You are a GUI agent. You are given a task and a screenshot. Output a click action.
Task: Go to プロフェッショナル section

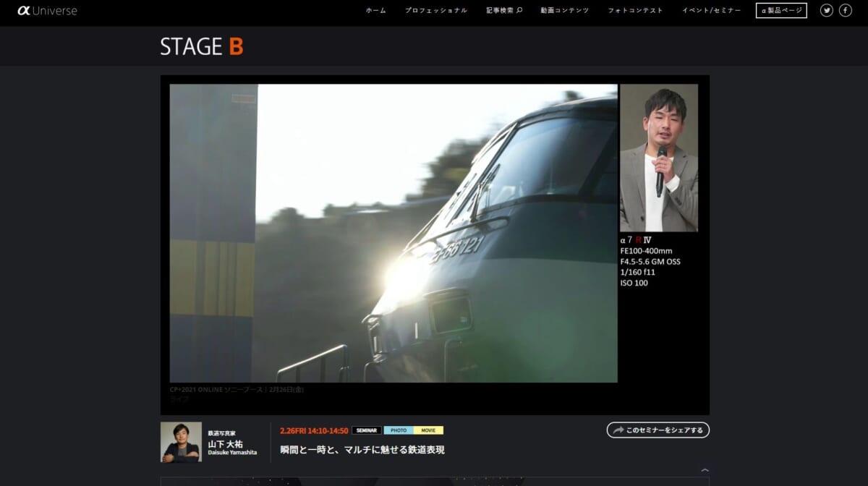tap(435, 10)
